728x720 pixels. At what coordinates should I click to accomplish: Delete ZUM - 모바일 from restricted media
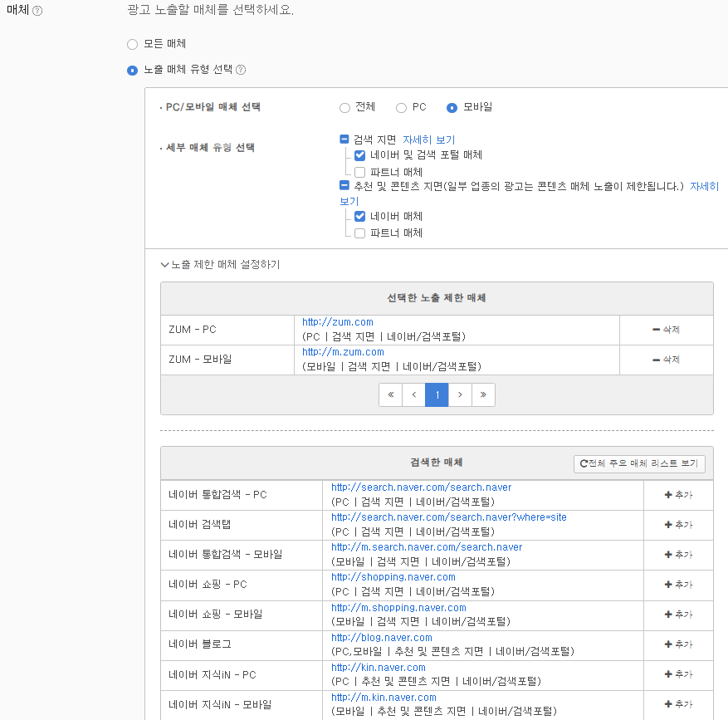[x=666, y=360]
